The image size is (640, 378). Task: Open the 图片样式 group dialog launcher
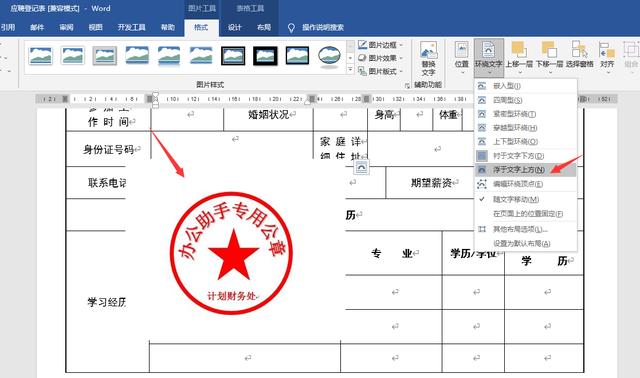(x=407, y=85)
